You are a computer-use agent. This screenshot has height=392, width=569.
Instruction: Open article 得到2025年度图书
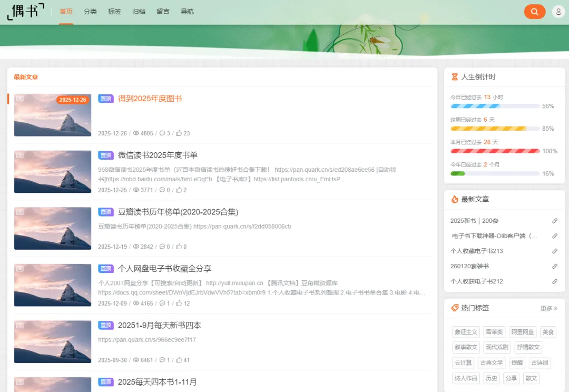click(x=150, y=99)
